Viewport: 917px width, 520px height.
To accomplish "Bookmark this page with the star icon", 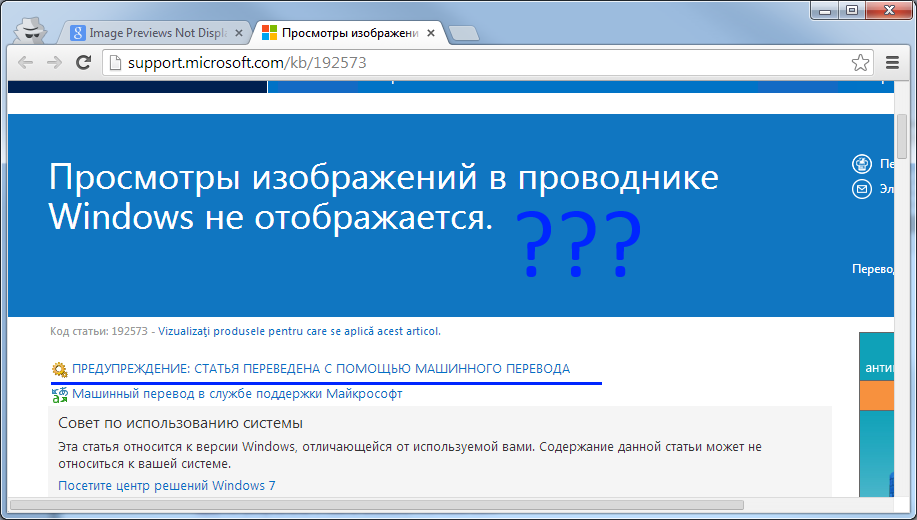I will tap(860, 63).
